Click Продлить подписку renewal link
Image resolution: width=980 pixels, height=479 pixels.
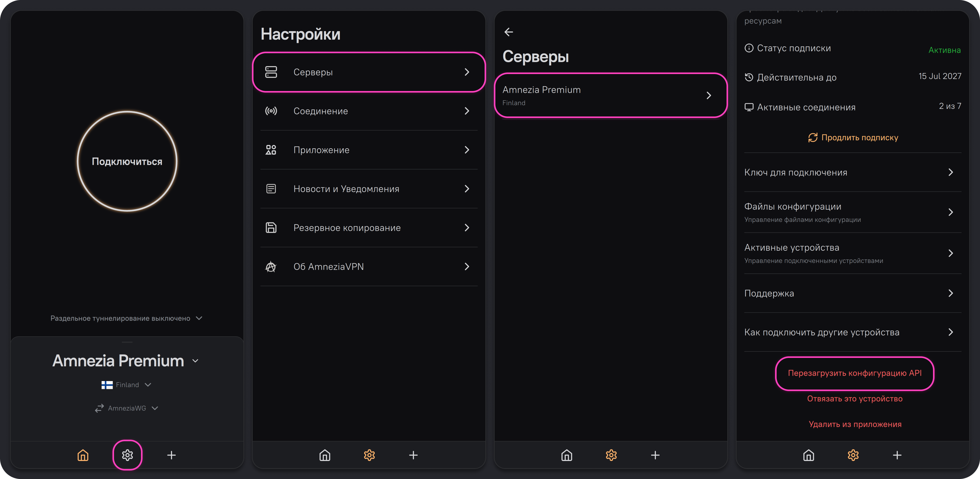853,138
